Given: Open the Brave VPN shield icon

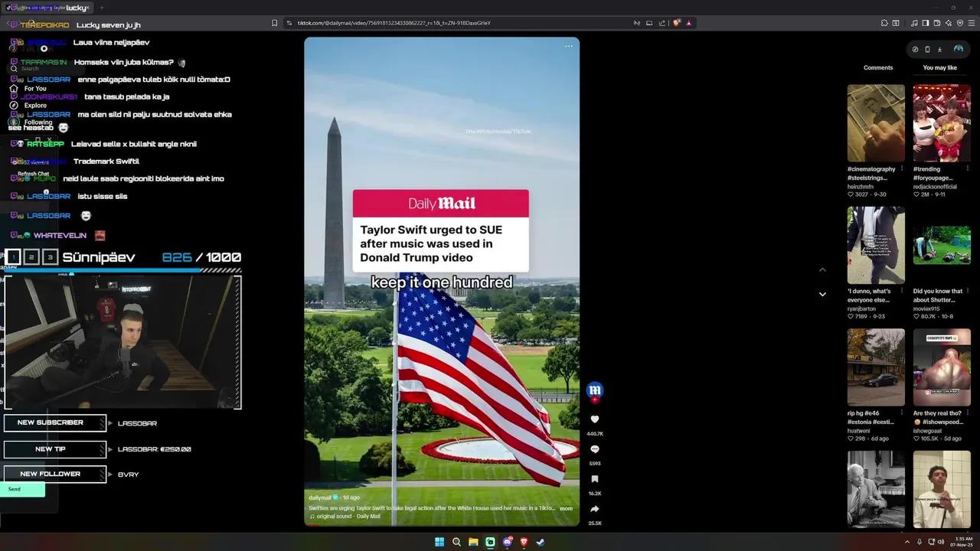Looking at the screenshot, I should tap(960, 23).
